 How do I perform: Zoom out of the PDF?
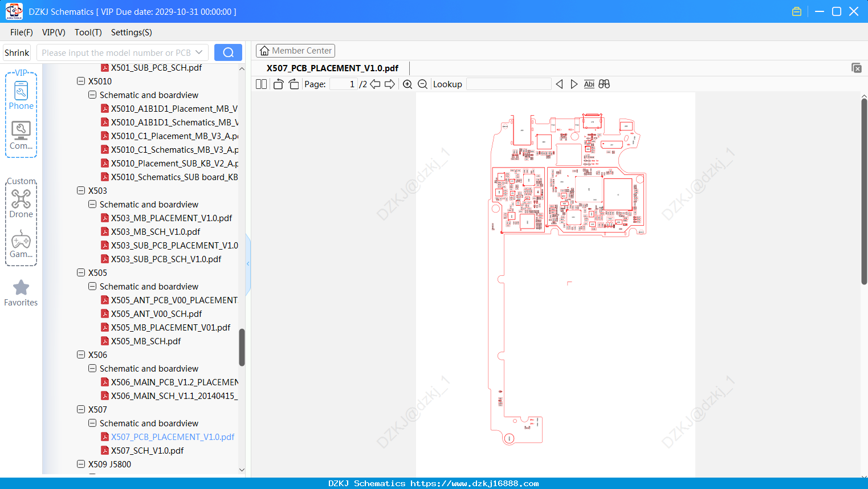(x=422, y=84)
